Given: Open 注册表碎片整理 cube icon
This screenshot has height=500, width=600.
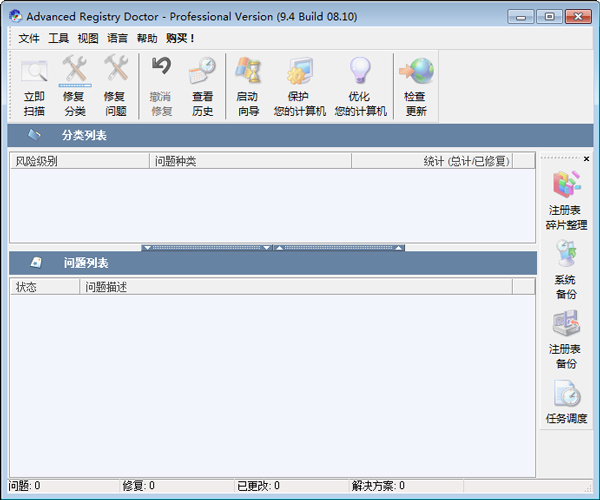Looking at the screenshot, I should [x=567, y=184].
